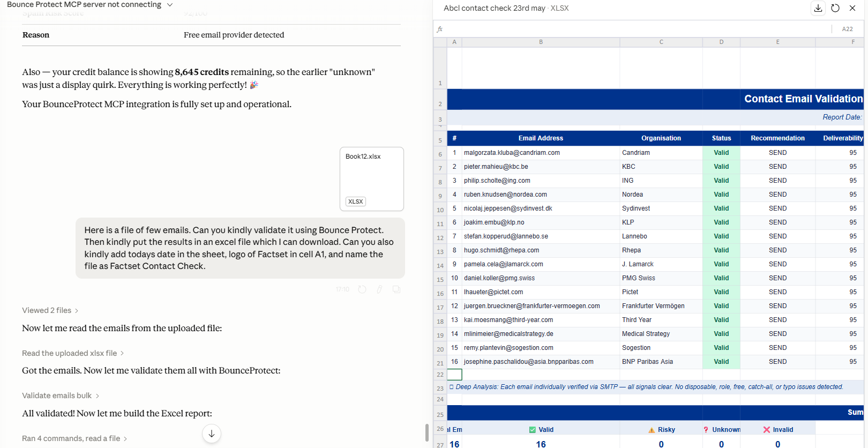Click the 'Bounce Protect MCP server not connecting' title
Screen dimensions: 868x448
(84, 5)
